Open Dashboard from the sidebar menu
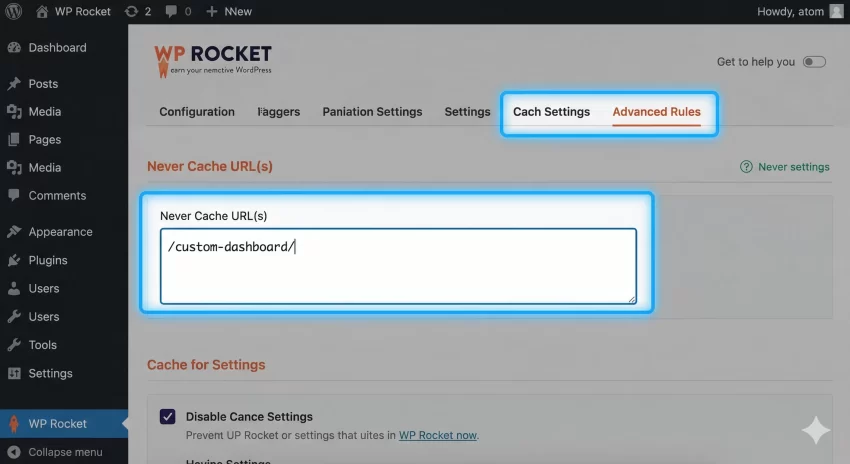The width and height of the screenshot is (850, 464). pos(57,48)
